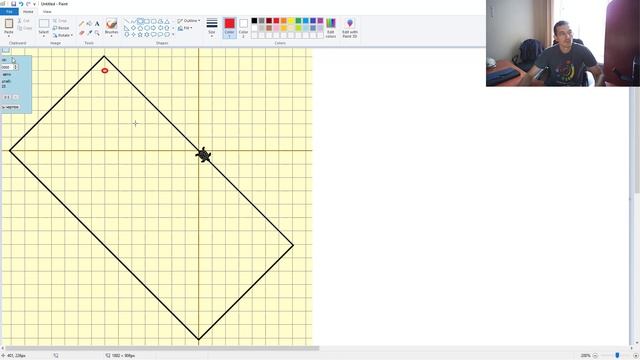Open the shape Fill dropdown

185,28
